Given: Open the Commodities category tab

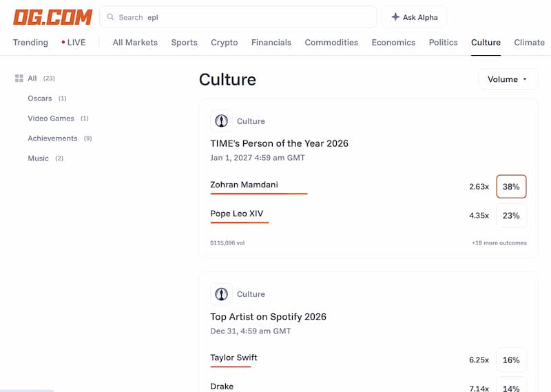Looking at the screenshot, I should pyautogui.click(x=331, y=42).
